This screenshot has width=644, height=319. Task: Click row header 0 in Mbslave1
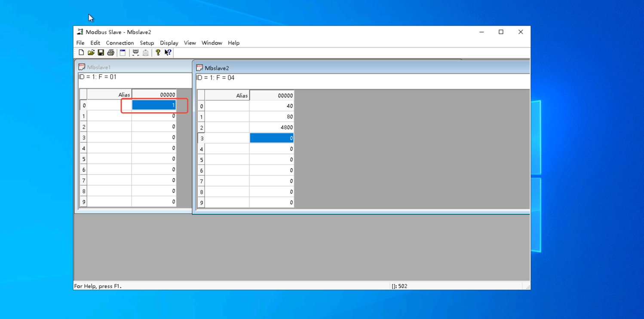[83, 105]
